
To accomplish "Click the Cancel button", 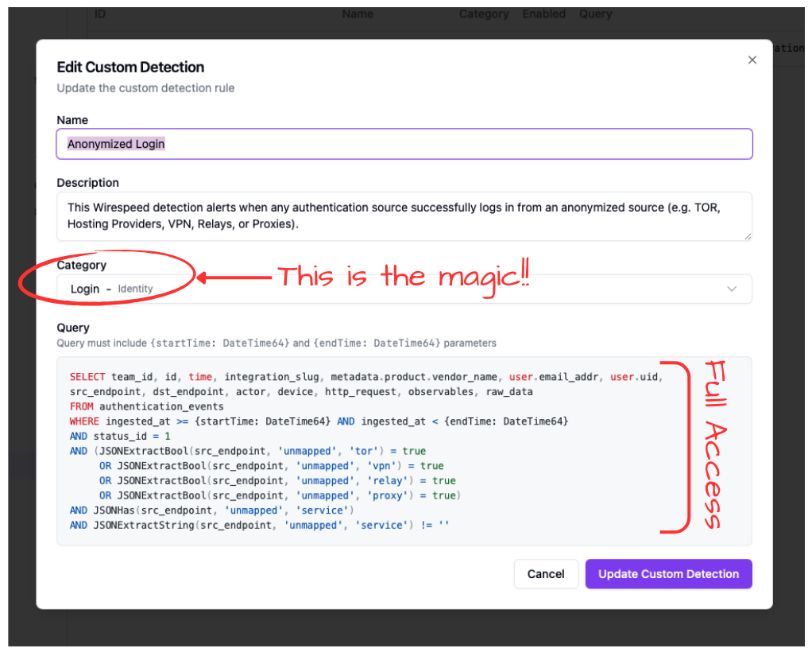I will tap(546, 573).
